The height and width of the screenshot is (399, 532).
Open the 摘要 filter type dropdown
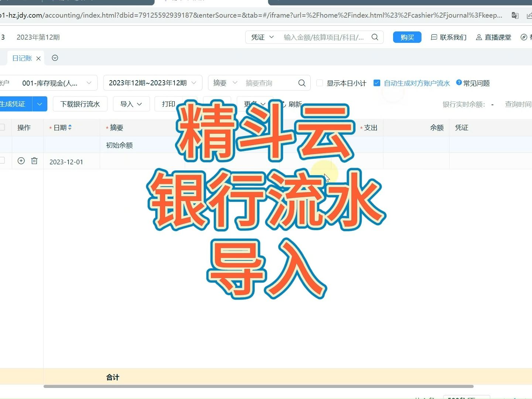click(225, 83)
